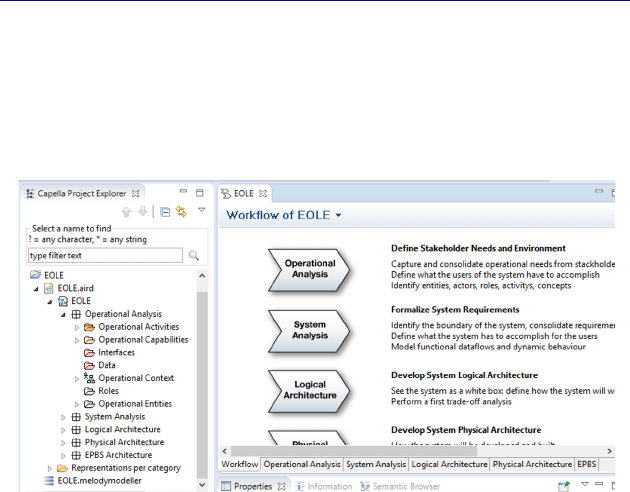
Task: Click the editor scrollbar right arrow
Action: click(x=610, y=451)
